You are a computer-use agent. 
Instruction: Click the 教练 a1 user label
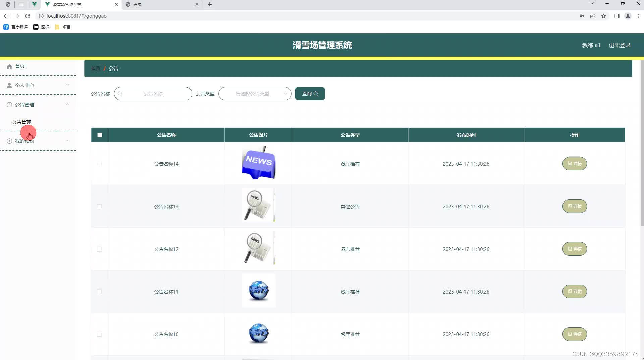pyautogui.click(x=591, y=45)
